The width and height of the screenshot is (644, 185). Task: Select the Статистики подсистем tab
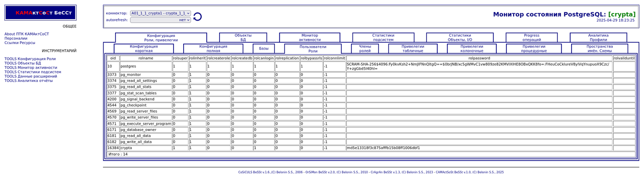(x=383, y=37)
